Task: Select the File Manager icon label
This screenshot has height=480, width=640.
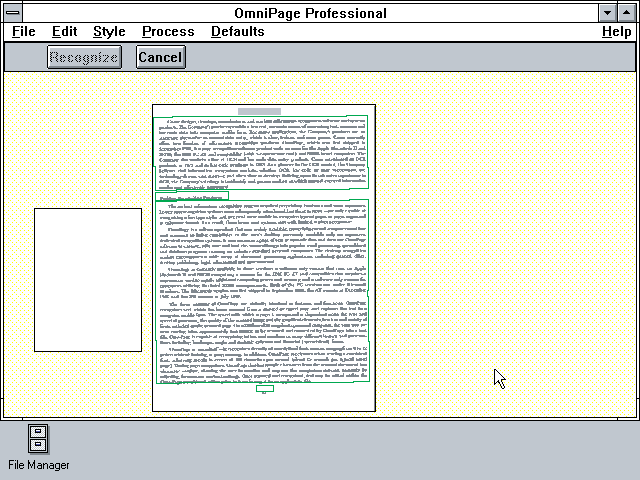Action: pyautogui.click(x=39, y=465)
